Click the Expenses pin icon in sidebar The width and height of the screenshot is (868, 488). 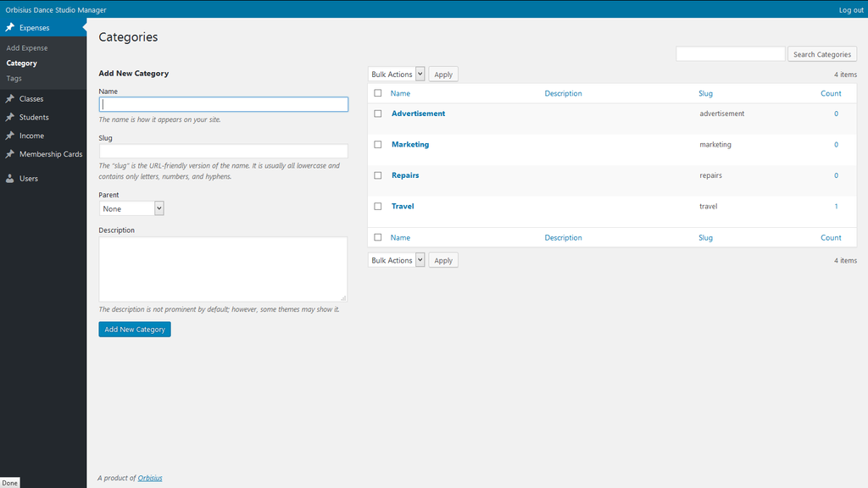pyautogui.click(x=10, y=27)
